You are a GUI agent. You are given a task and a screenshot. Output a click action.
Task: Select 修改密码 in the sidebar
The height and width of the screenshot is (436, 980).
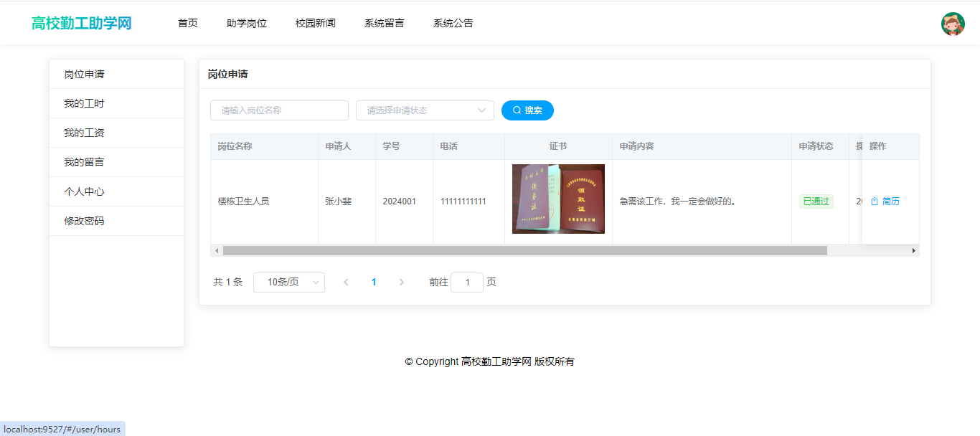116,221
